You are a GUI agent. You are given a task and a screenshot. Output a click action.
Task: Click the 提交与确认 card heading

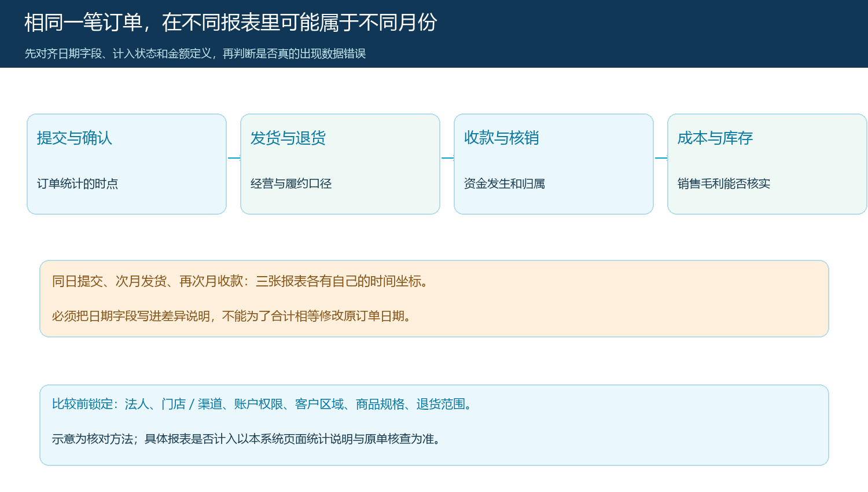[x=75, y=138]
